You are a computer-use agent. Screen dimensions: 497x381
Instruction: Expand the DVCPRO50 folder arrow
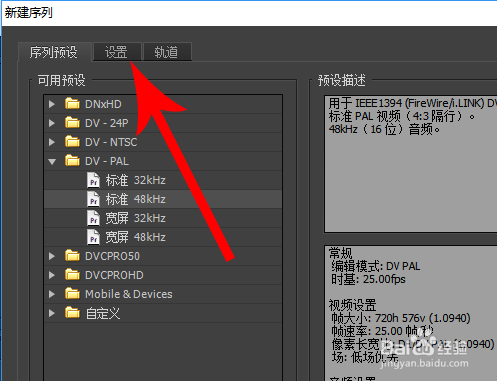point(52,256)
